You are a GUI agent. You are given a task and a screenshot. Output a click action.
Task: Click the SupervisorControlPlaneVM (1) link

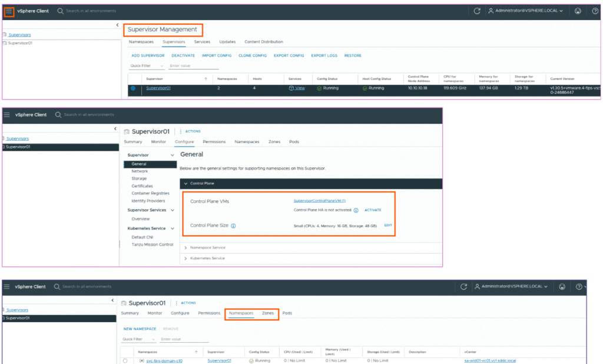(x=319, y=201)
